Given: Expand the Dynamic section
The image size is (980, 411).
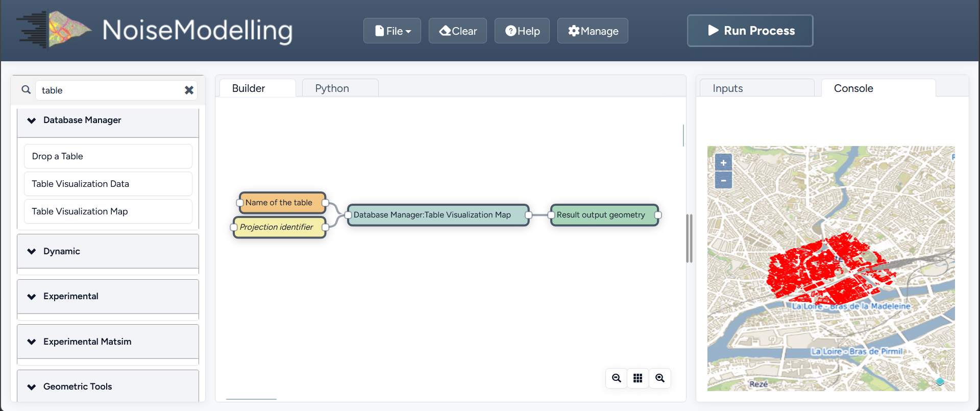Looking at the screenshot, I should tap(108, 251).
